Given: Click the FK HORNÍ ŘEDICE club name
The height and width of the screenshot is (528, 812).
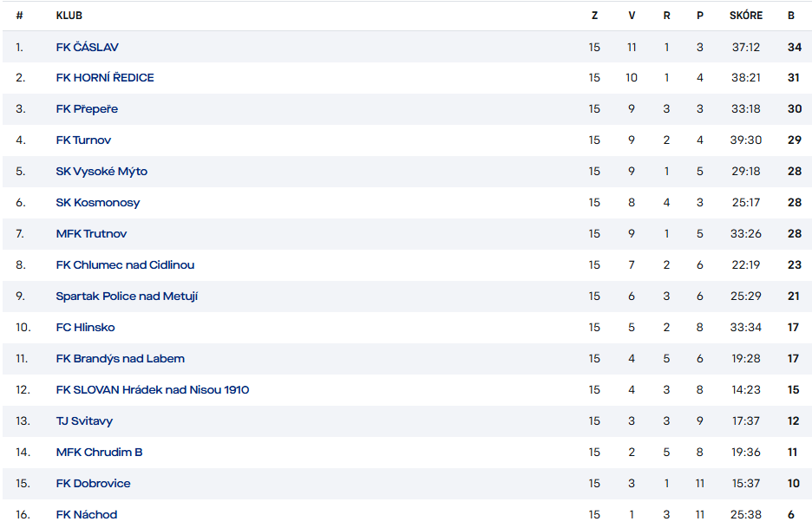Looking at the screenshot, I should 105,78.
